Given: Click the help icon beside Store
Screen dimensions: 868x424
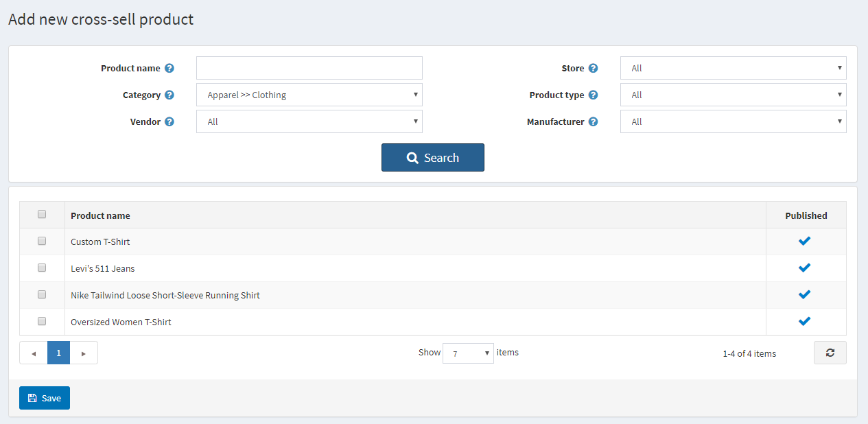Looking at the screenshot, I should (594, 68).
